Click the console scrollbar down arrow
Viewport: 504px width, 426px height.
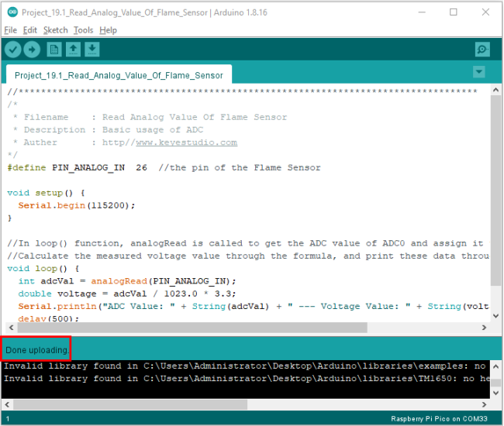pos(495,393)
